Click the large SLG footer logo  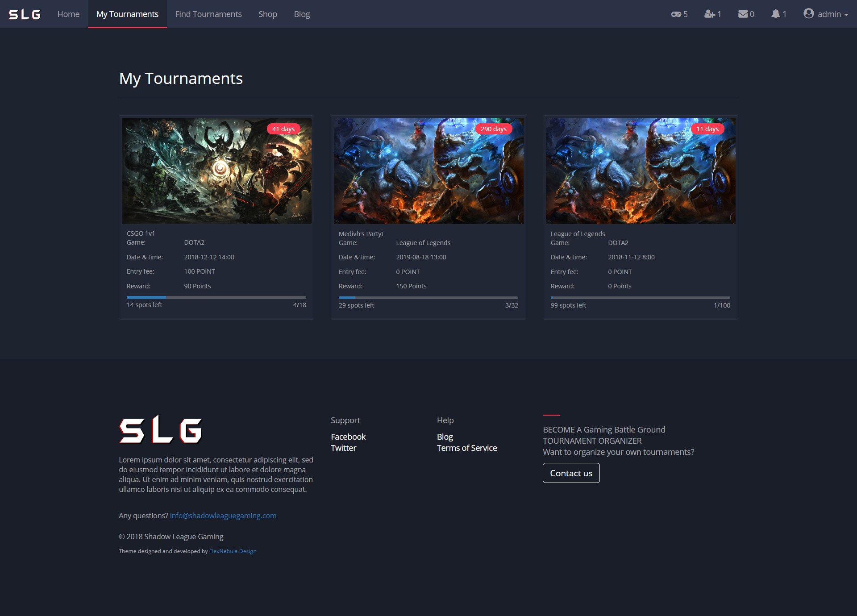[x=161, y=429]
